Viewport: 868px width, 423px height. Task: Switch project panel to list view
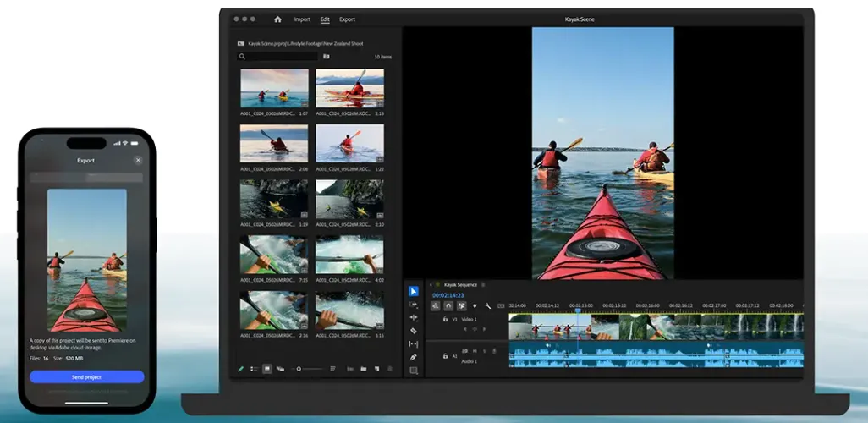[255, 369]
